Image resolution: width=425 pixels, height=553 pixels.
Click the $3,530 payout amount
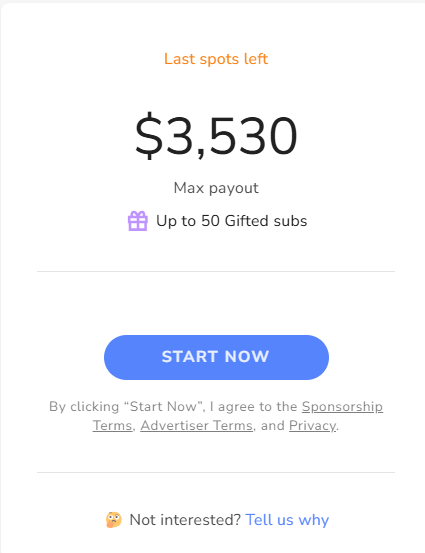point(216,136)
